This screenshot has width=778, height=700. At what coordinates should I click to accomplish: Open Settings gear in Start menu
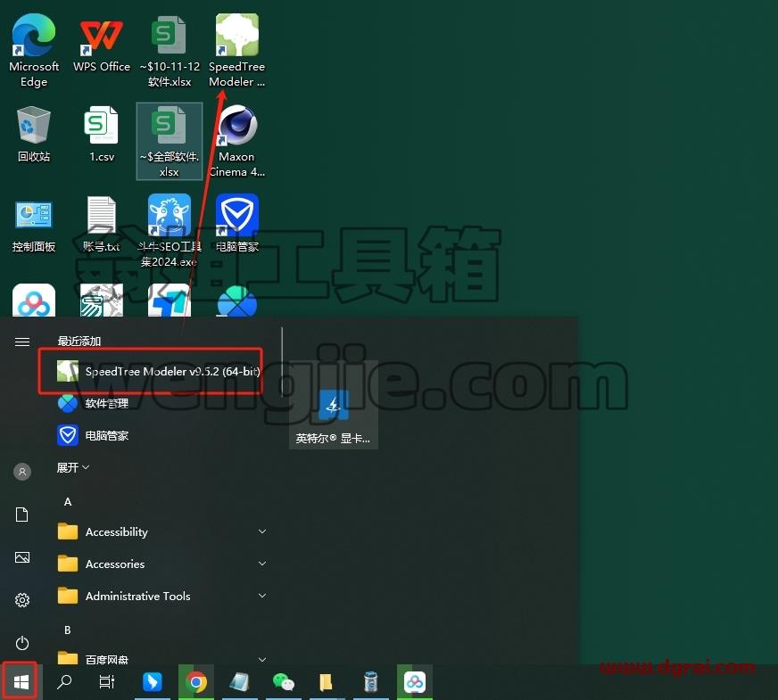click(x=21, y=600)
